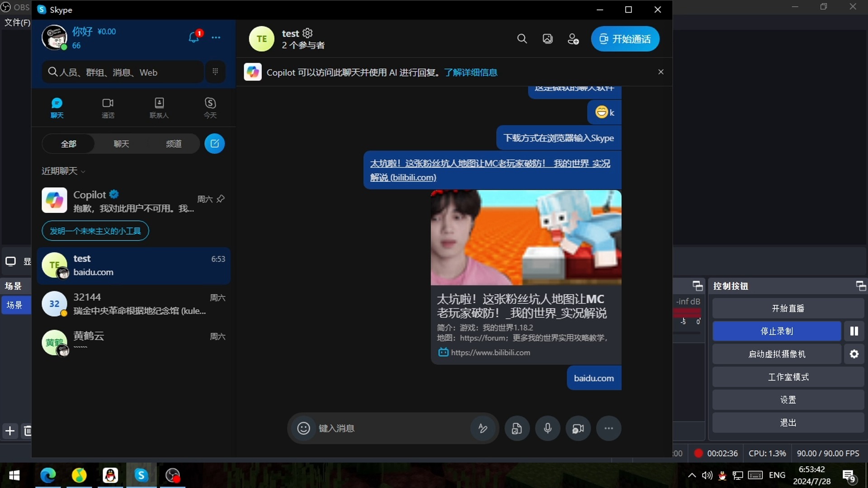
Task: Click the emoji icon in message bar
Action: (x=303, y=428)
